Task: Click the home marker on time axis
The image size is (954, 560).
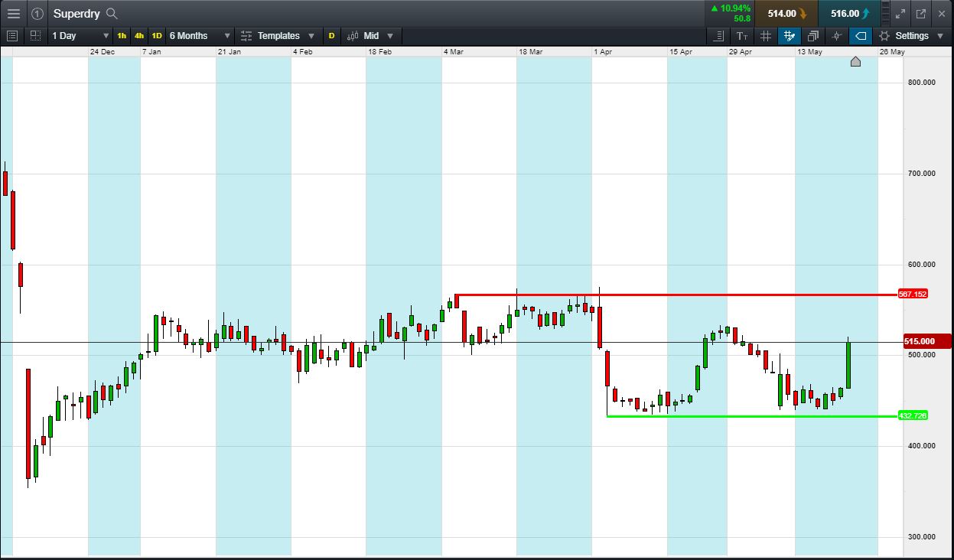Action: pos(855,61)
